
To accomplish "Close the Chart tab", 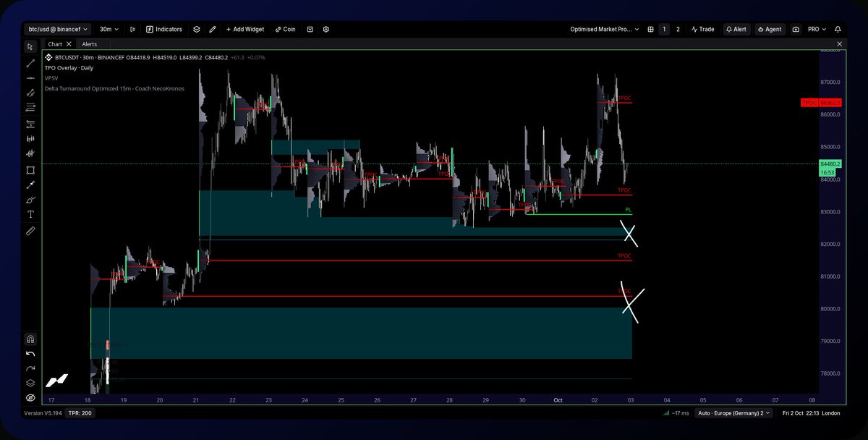I will tap(69, 44).
